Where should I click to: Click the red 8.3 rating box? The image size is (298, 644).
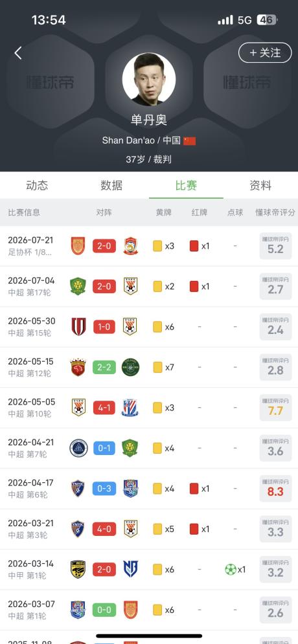[275, 488]
